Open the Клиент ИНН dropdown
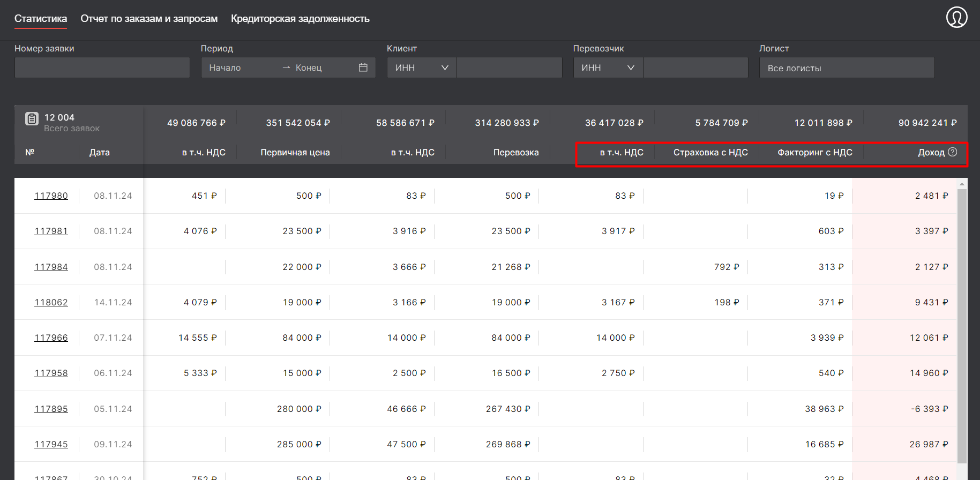Screen dimensions: 980x480 coord(422,67)
